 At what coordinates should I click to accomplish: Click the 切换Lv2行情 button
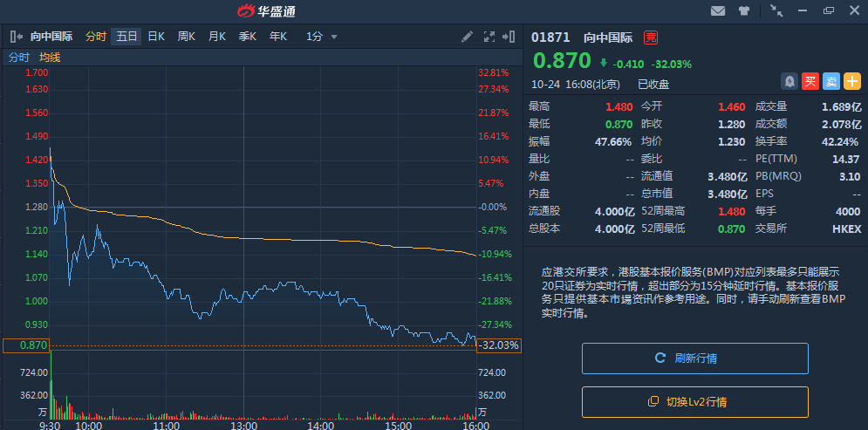[694, 402]
